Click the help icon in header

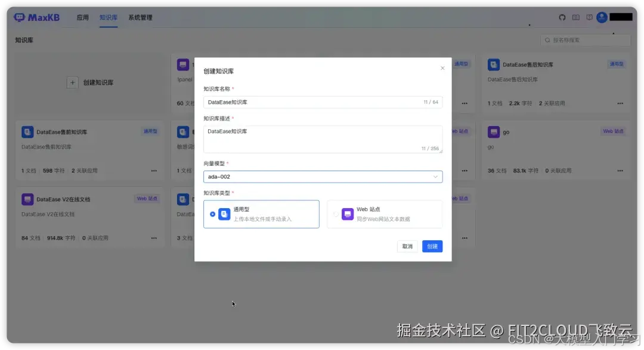pos(589,17)
